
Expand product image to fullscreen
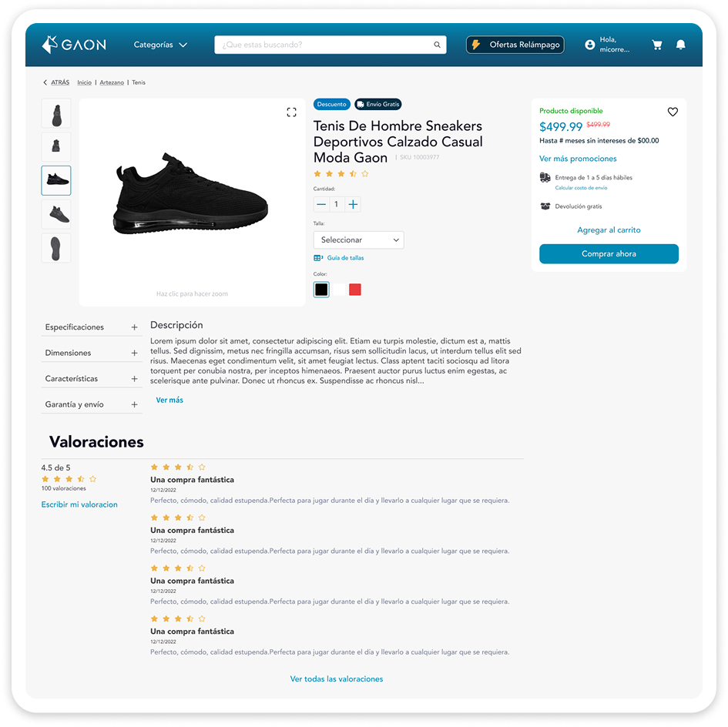291,112
